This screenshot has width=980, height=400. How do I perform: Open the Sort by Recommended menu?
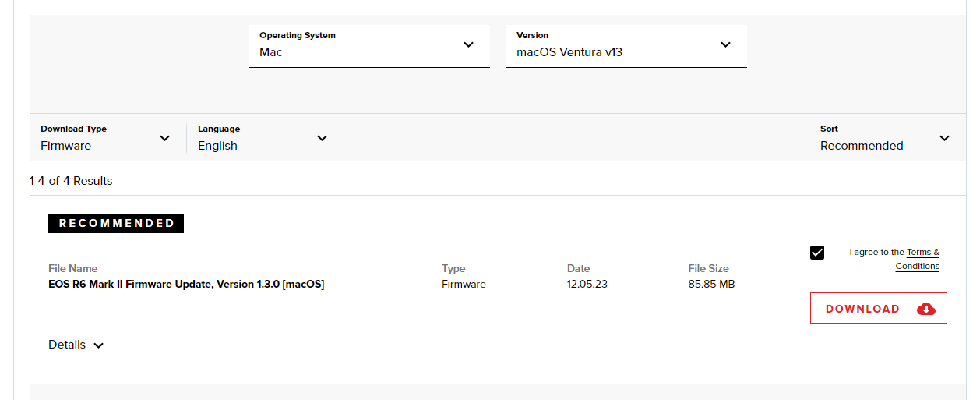[884, 138]
